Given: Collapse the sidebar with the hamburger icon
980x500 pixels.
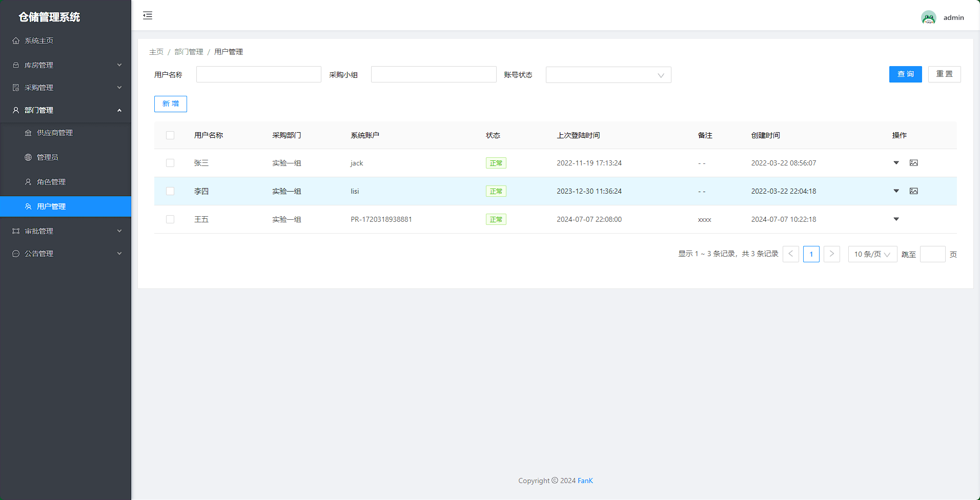Looking at the screenshot, I should point(147,15).
